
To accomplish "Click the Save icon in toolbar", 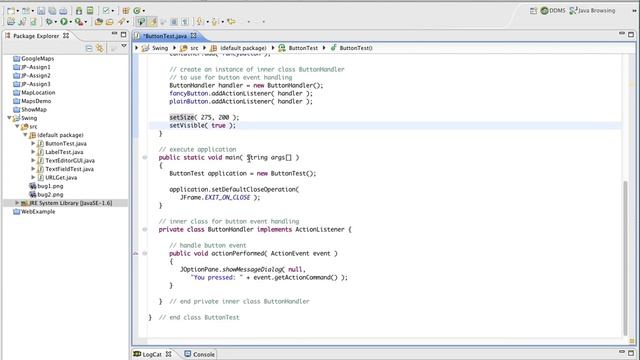I will click(41, 11).
